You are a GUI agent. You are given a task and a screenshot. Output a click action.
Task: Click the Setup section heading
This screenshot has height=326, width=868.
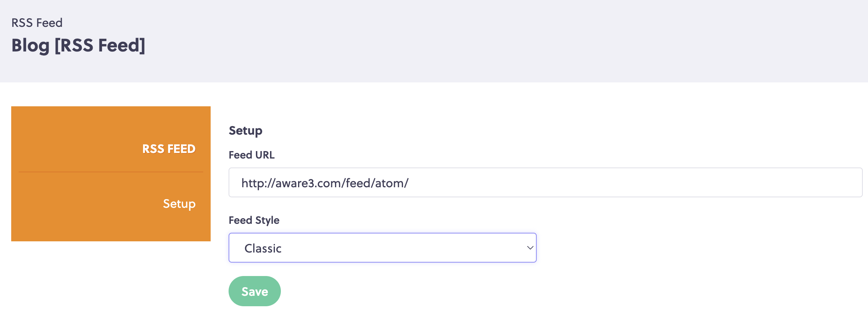[x=245, y=131]
